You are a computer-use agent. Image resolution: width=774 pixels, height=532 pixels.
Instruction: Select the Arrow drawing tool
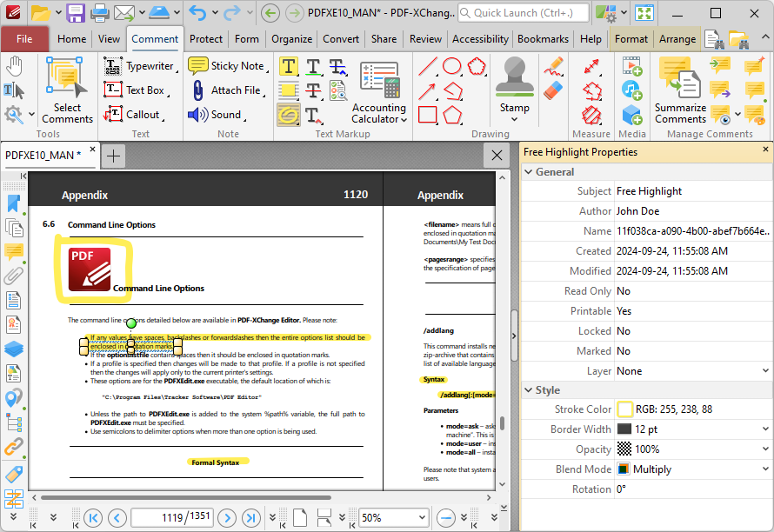[428, 90]
